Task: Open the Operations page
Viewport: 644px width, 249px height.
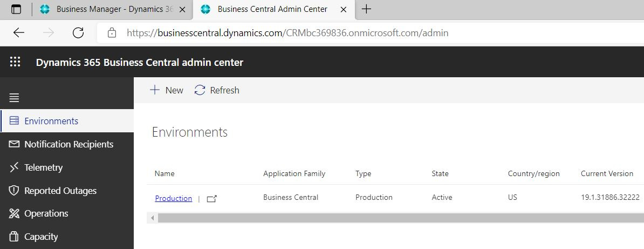Action: click(67, 213)
